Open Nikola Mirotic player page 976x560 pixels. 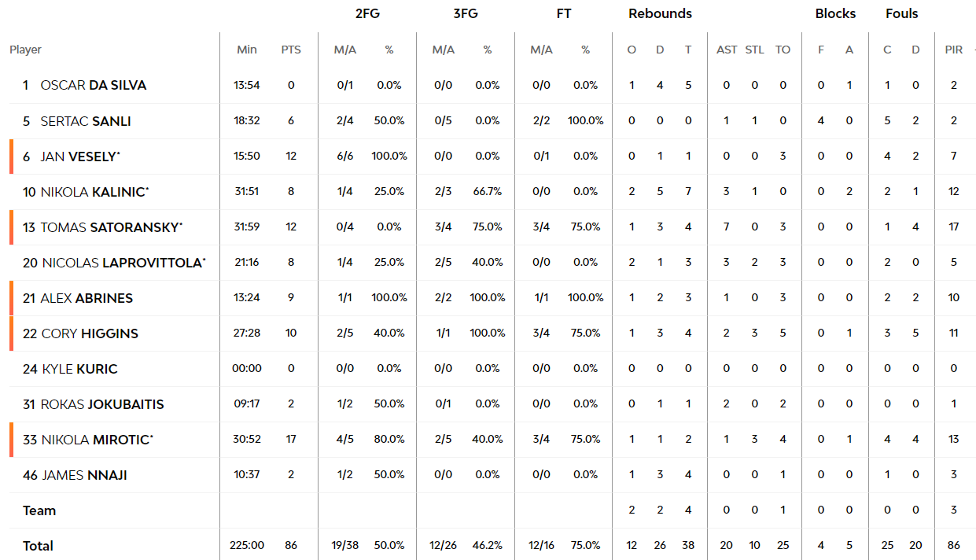[x=97, y=440]
